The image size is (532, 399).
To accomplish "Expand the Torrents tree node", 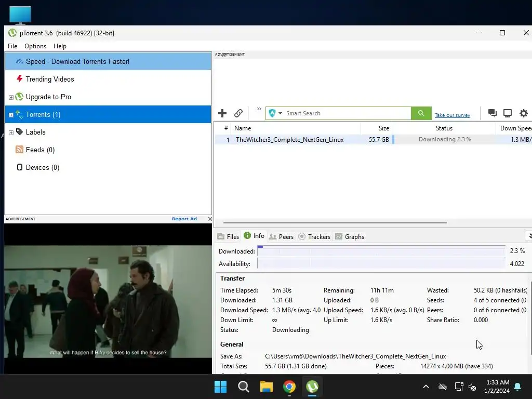I will click(11, 115).
